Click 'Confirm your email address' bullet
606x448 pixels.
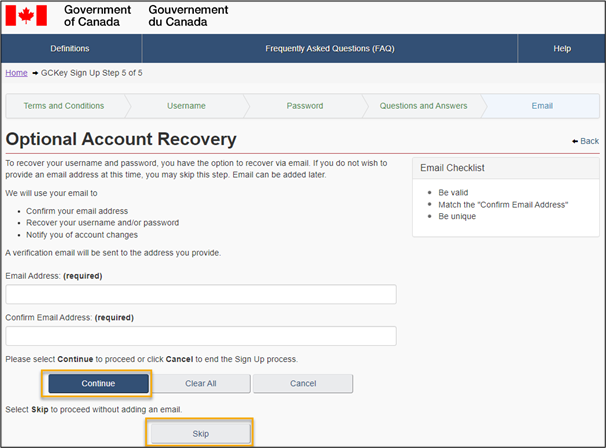click(77, 211)
